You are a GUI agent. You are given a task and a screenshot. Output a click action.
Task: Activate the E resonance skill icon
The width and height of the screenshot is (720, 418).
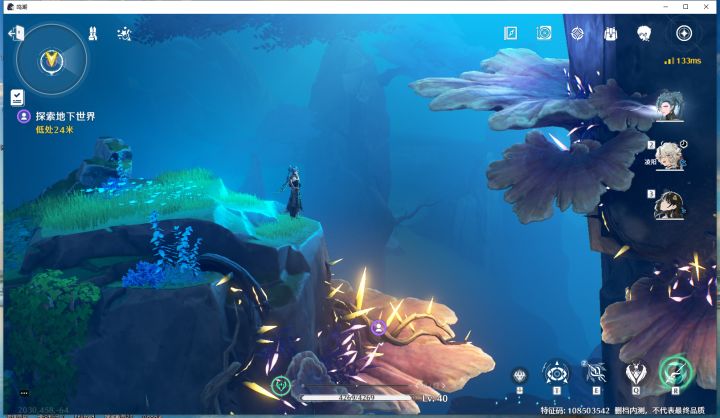tap(596, 373)
